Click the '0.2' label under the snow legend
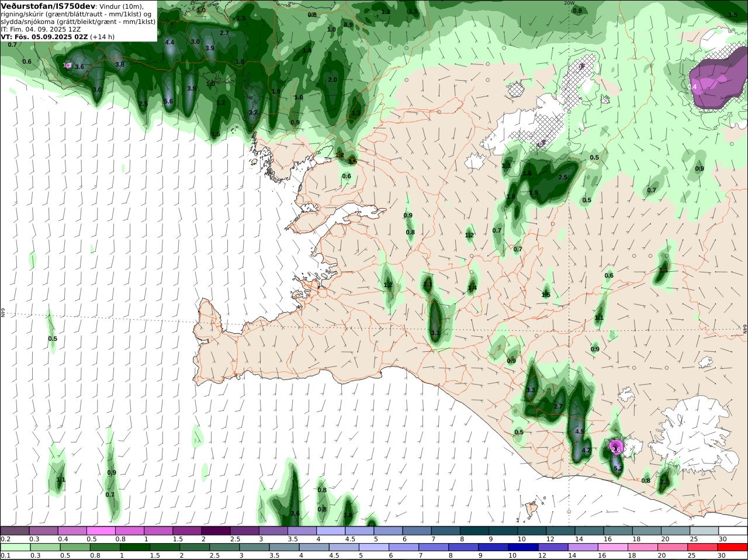Screen dimensions: 748x560 tap(5, 539)
